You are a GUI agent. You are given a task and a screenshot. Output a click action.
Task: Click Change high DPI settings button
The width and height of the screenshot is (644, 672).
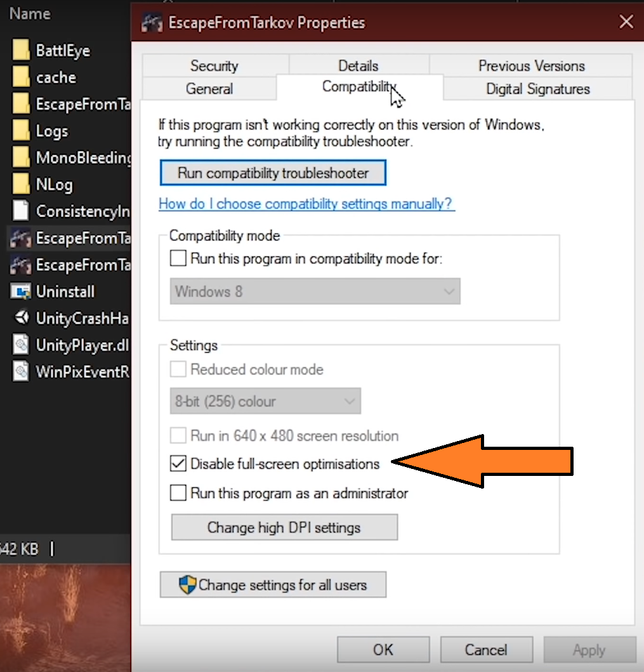tap(284, 527)
